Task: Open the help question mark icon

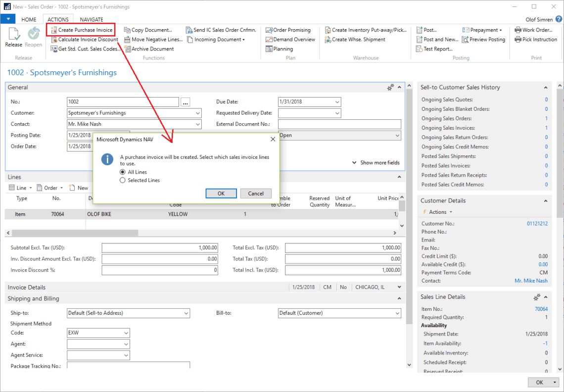Action: point(559,19)
